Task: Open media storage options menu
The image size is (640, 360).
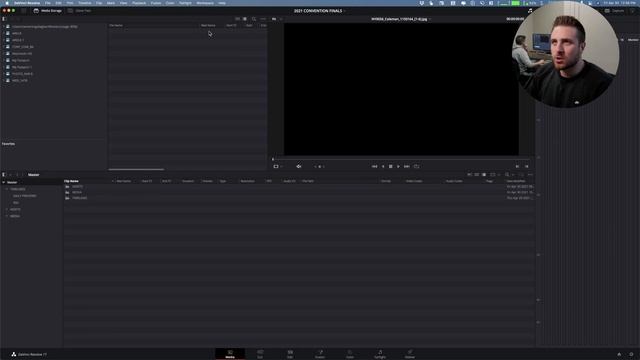Action: [263, 19]
